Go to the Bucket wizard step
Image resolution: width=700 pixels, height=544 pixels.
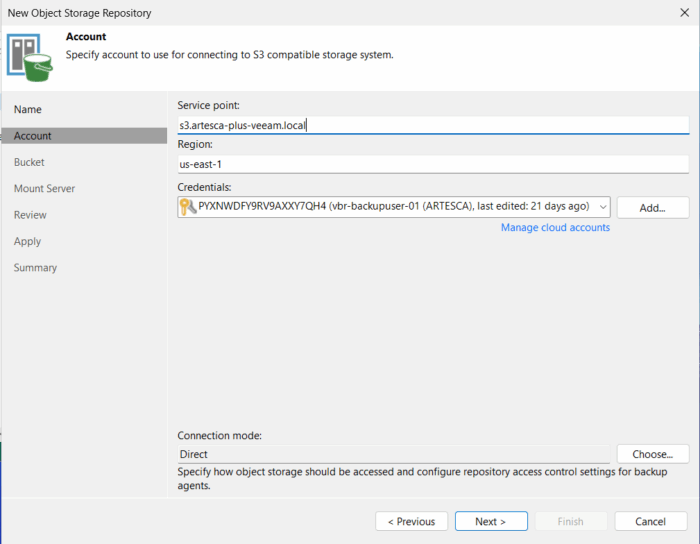click(29, 162)
